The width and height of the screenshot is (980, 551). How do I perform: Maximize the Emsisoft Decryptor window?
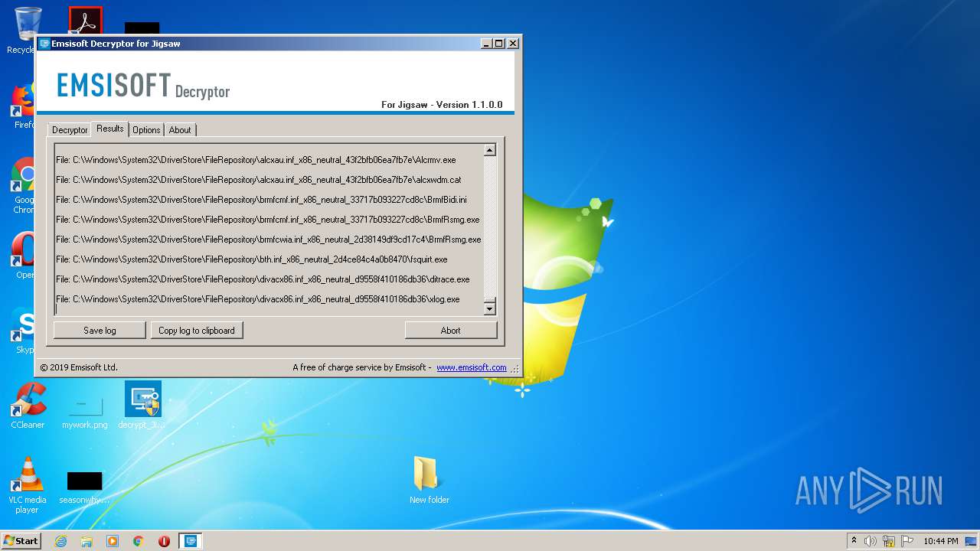pos(499,44)
